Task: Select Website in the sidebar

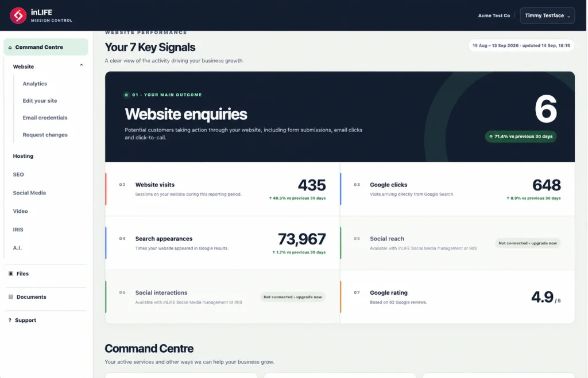Action: pyautogui.click(x=23, y=67)
